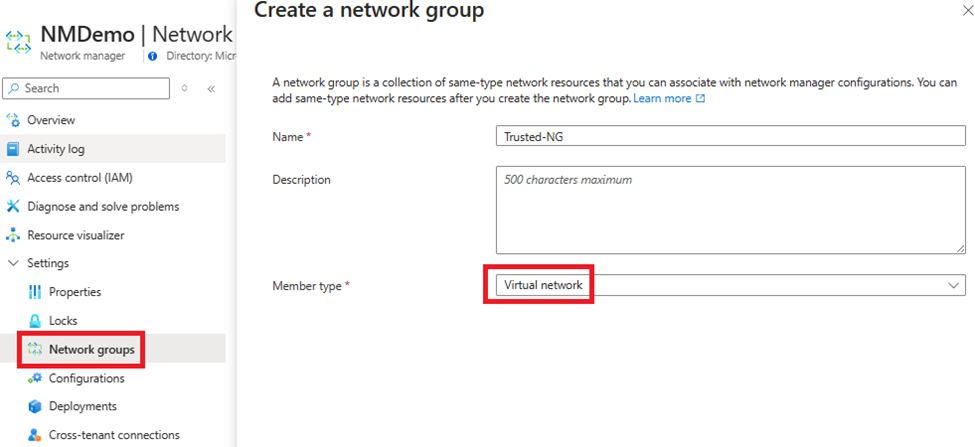Click the Locks padlock icon

point(35,321)
